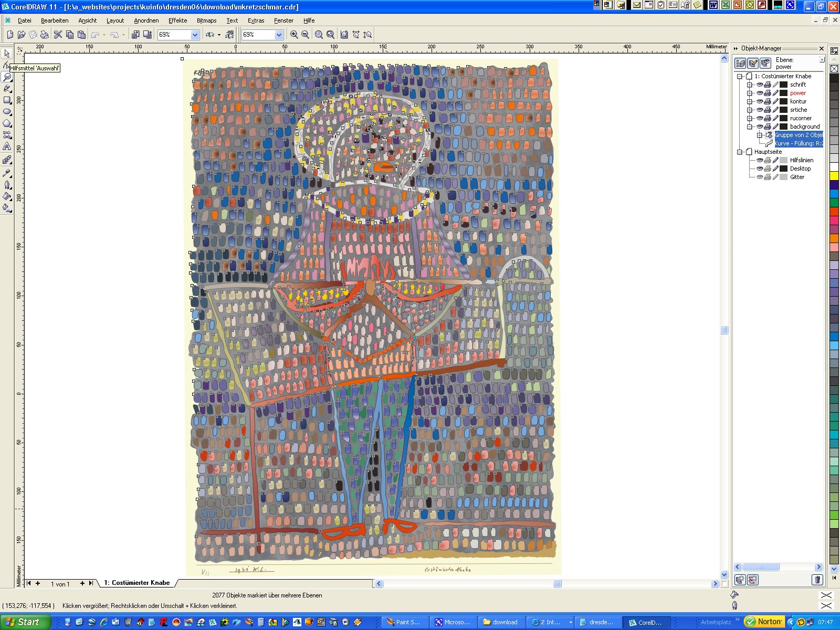Expand the power layer tree node
The width and height of the screenshot is (840, 630).
pos(750,93)
